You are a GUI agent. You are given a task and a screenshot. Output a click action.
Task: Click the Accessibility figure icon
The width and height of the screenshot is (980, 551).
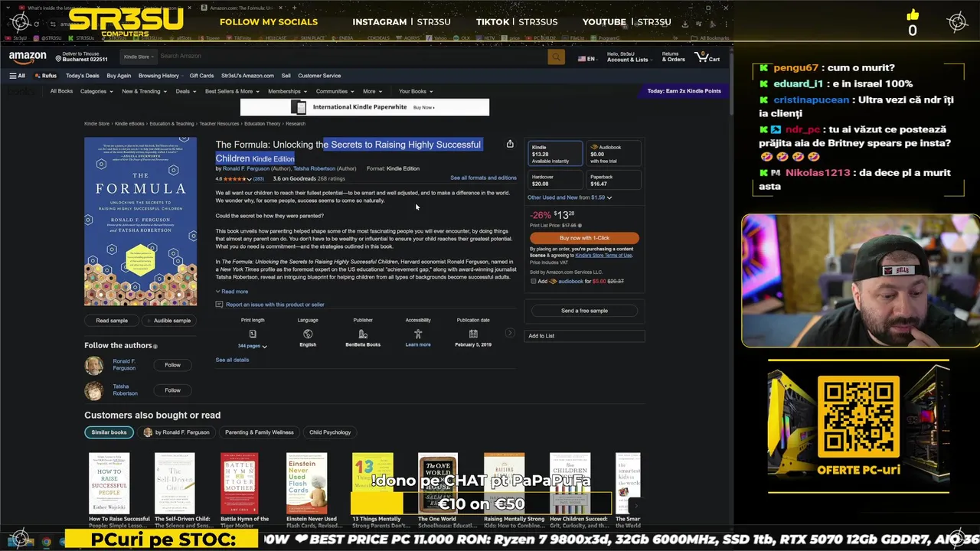point(418,334)
